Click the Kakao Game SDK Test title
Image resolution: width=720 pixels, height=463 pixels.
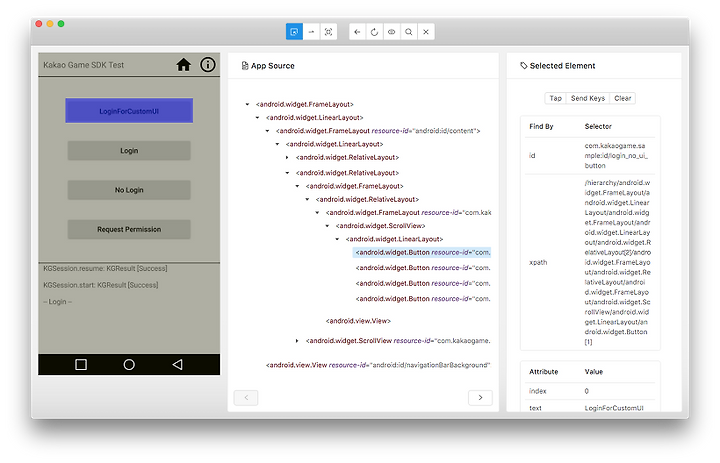pyautogui.click(x=84, y=65)
